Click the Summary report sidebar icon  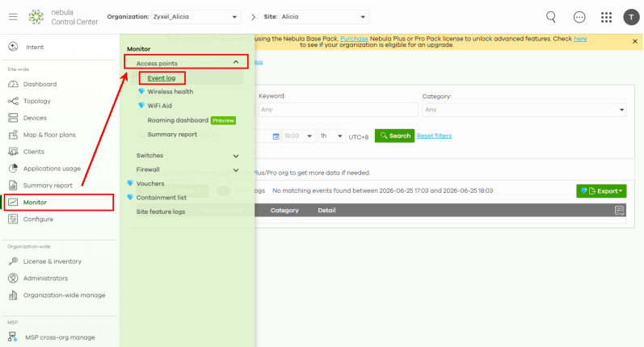click(13, 185)
